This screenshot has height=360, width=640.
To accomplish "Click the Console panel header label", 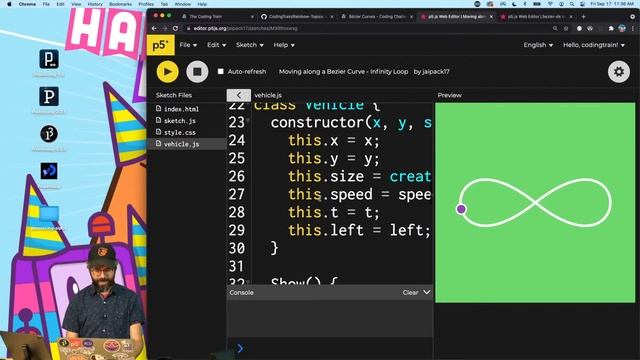I will pos(241,293).
